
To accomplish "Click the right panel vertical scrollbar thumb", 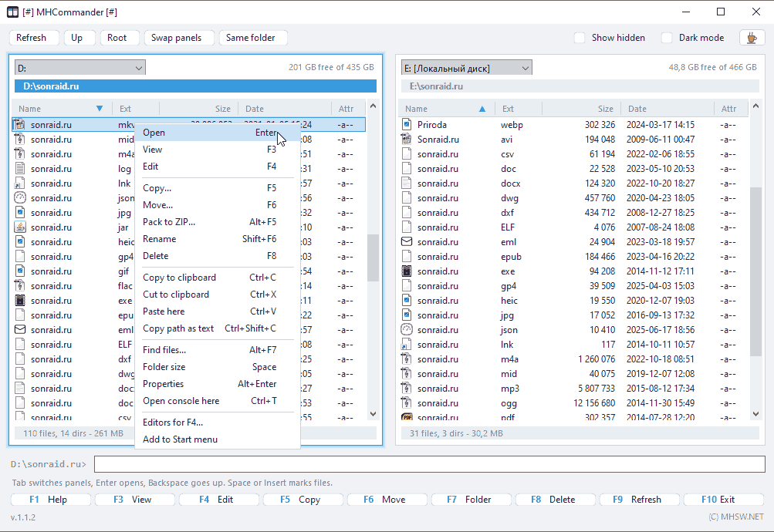I will tap(755, 271).
